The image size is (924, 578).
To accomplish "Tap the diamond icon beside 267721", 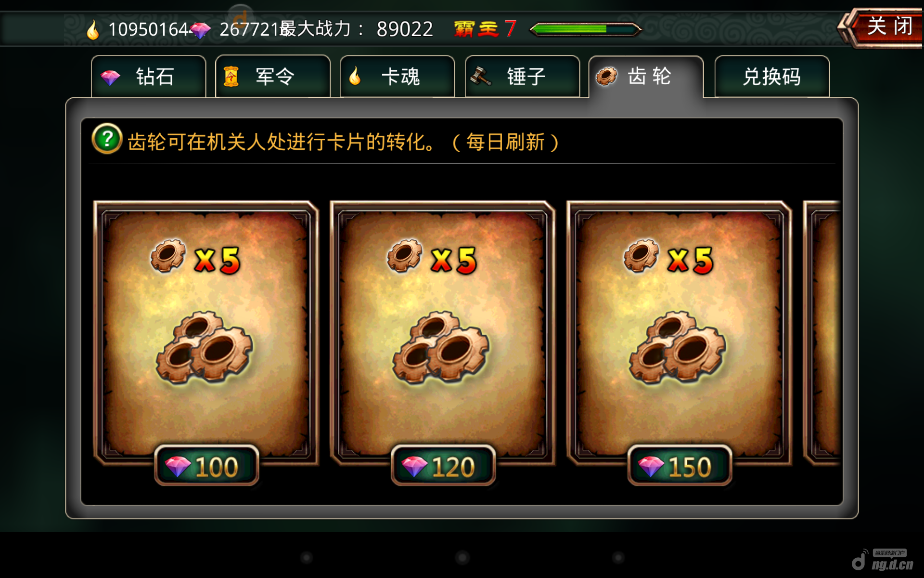I will click(x=200, y=30).
